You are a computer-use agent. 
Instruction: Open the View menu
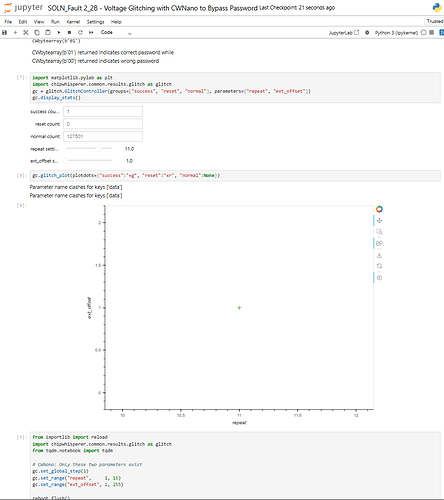pyautogui.click(x=39, y=22)
